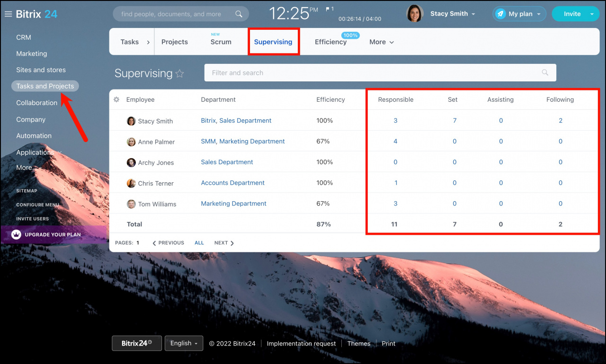Open Bitrix, Sales Department link
This screenshot has height=364, width=606.
coord(236,121)
